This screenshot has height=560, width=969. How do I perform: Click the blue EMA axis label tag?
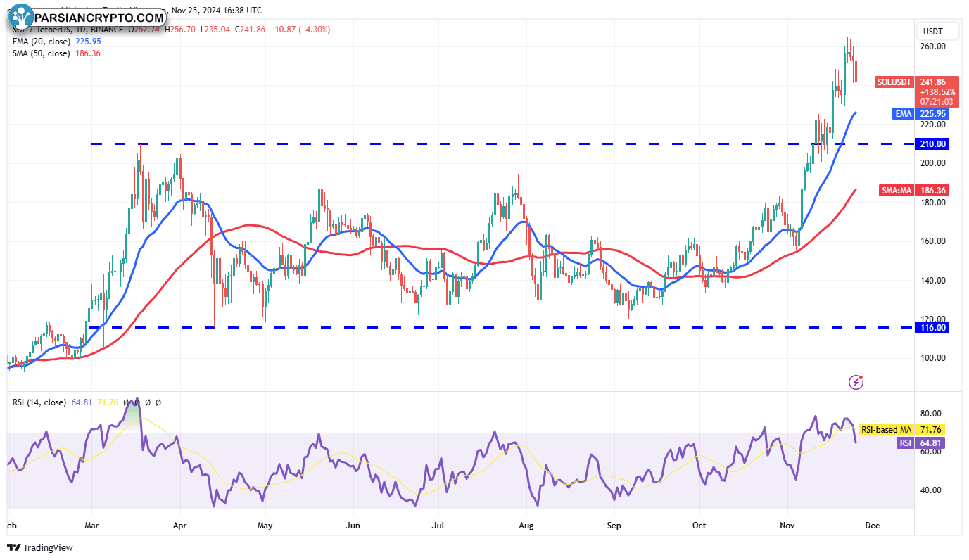coord(904,113)
